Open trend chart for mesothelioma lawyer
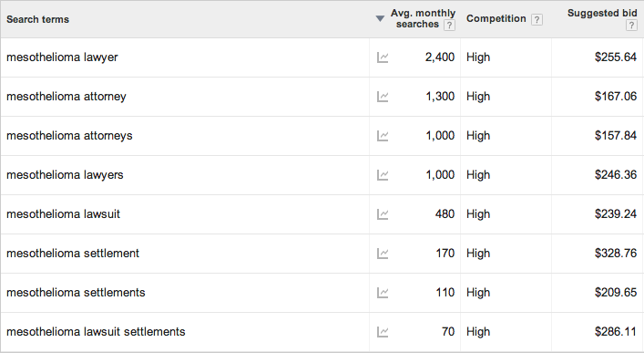This screenshot has height=353, width=644. pos(383,57)
